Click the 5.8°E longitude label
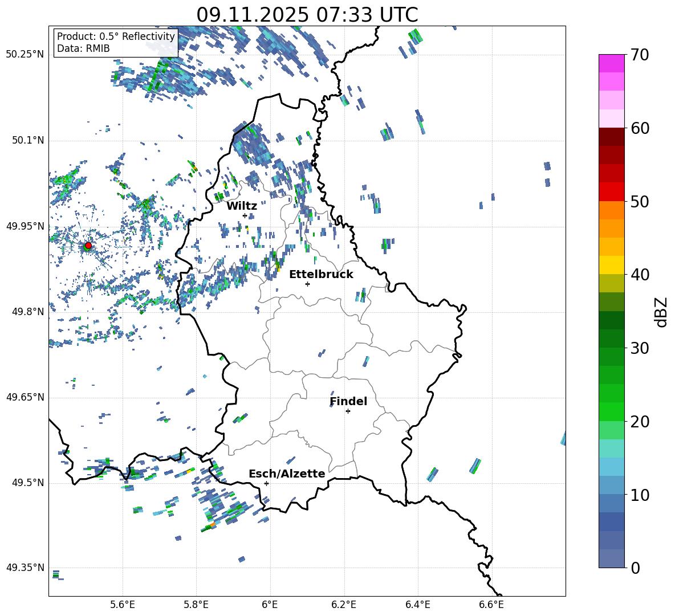The image size is (675, 616). coord(196,605)
